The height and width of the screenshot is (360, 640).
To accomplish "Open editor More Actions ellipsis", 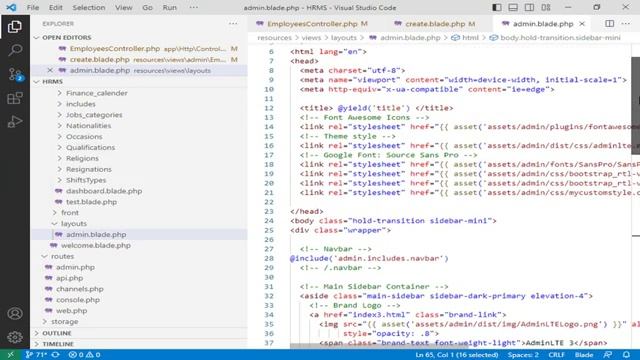I will click(x=626, y=24).
